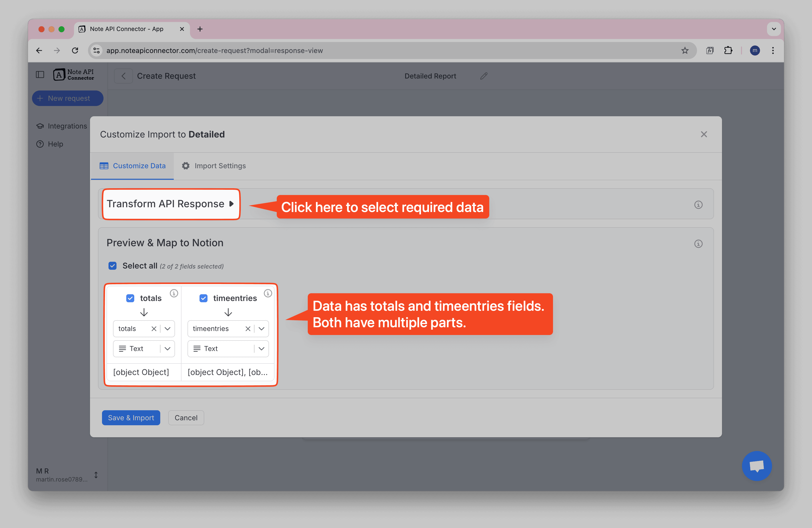The width and height of the screenshot is (812, 528).
Task: Expand Transform API Response section
Action: (x=170, y=204)
